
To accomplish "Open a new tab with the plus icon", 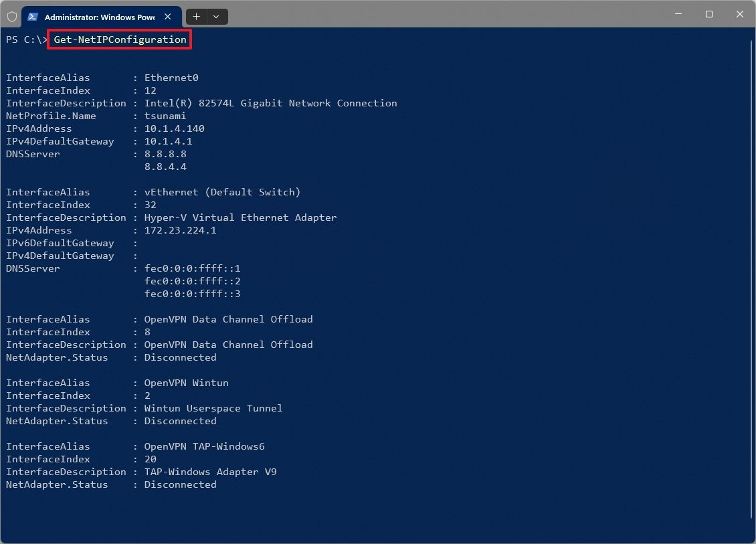I will coord(196,16).
